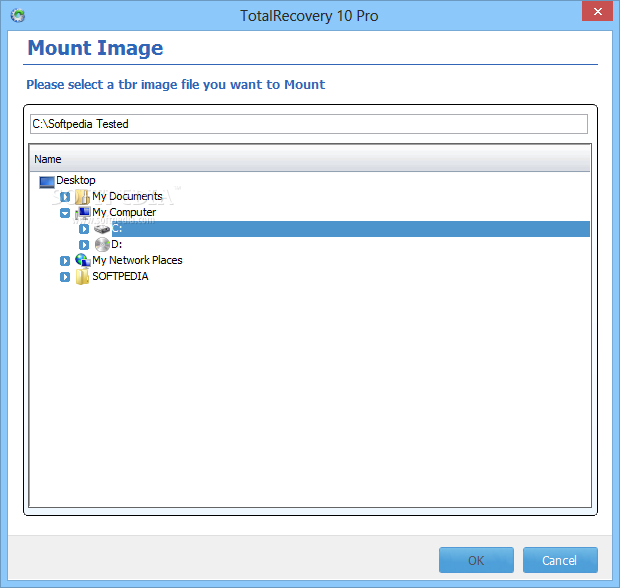Expand the My Documents node
The image size is (620, 588).
pyautogui.click(x=65, y=197)
